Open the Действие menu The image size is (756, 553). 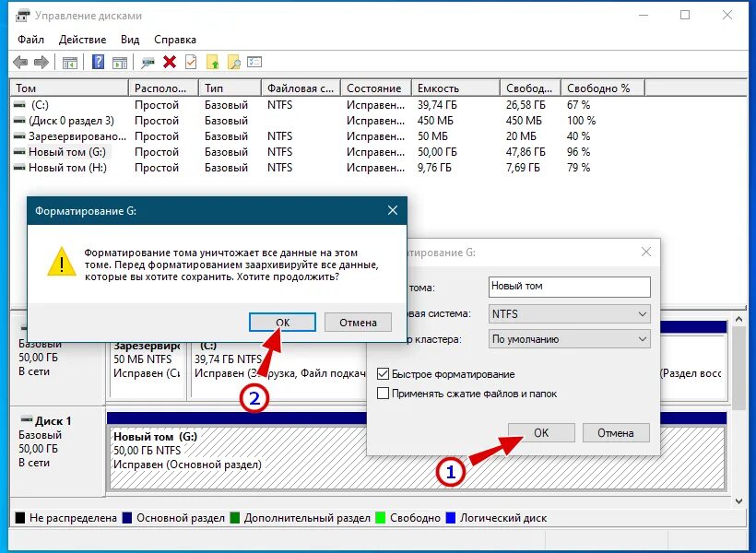(82, 40)
